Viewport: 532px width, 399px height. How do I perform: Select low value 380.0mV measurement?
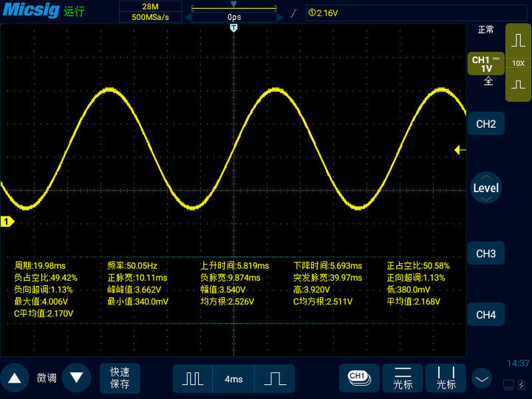coord(409,290)
